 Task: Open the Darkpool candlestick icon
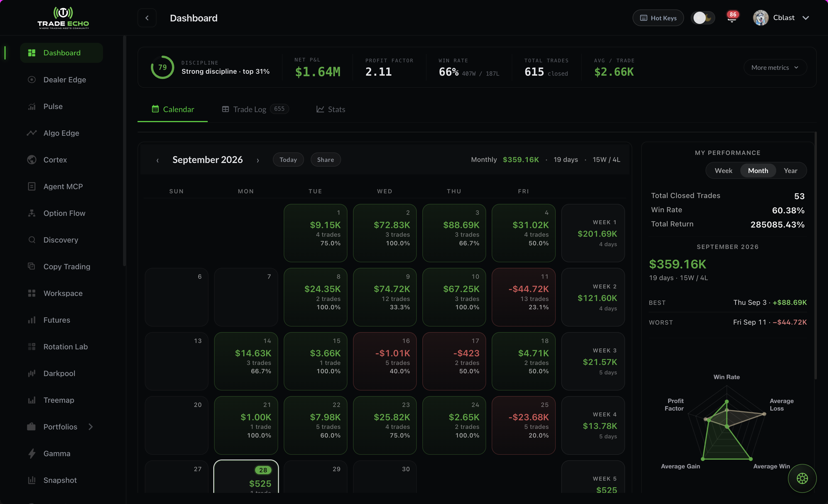tap(31, 373)
